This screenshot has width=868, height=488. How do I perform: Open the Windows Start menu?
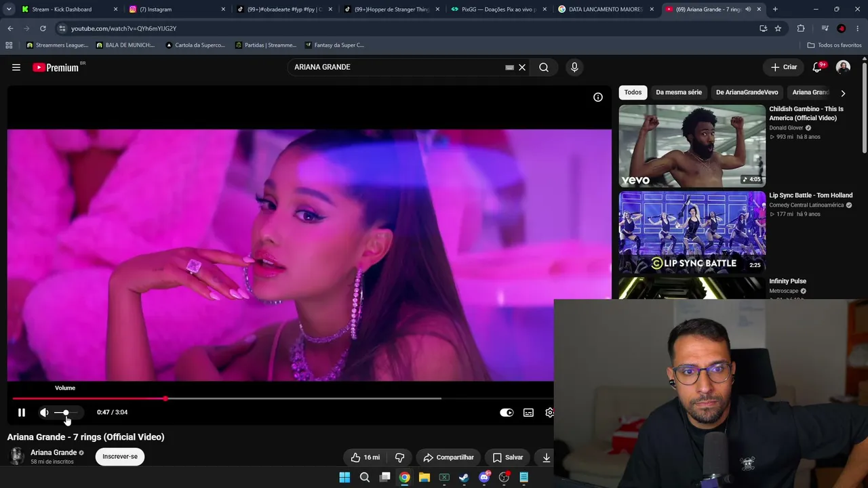tap(344, 477)
